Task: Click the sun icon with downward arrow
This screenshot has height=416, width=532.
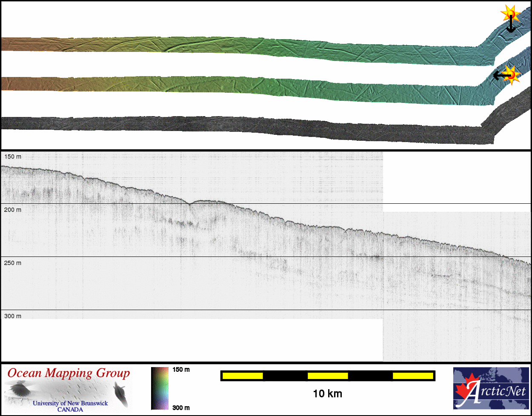Action: pyautogui.click(x=509, y=14)
